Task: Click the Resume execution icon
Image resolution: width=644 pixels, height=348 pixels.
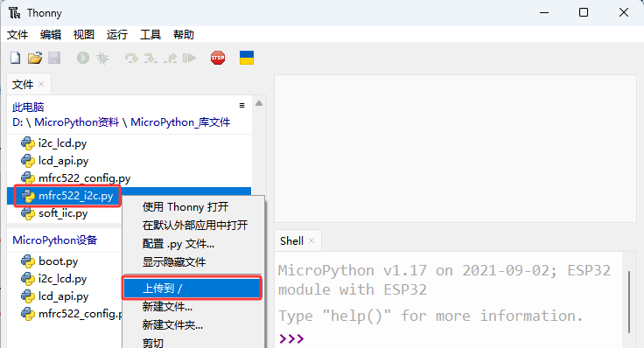Action: [x=189, y=58]
